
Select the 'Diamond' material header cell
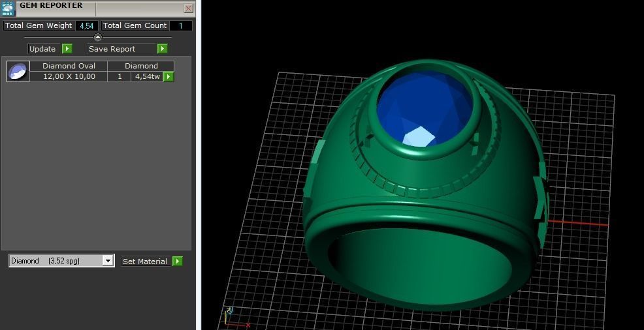point(141,66)
